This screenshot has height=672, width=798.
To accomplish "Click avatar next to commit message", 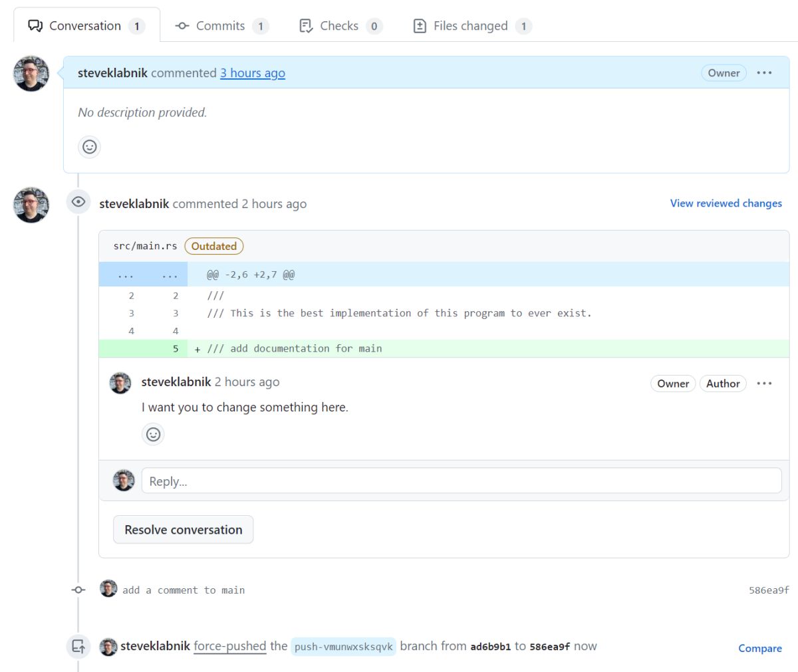I will (x=108, y=589).
